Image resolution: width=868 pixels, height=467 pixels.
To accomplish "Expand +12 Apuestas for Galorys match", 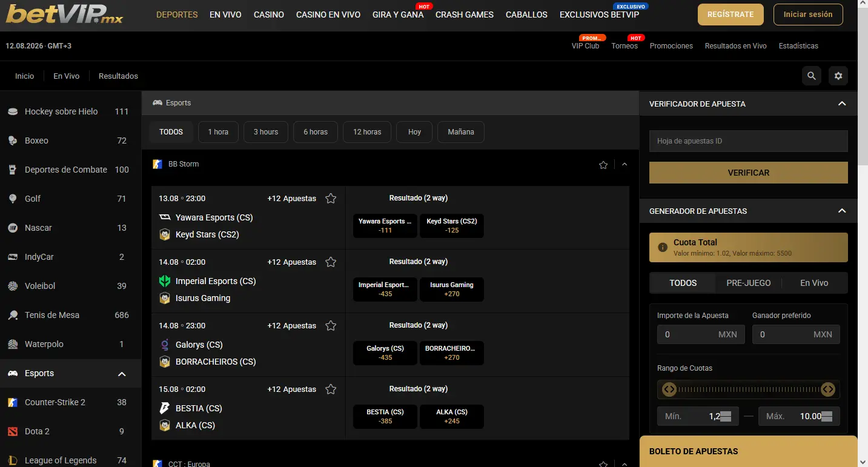I will 292,325.
